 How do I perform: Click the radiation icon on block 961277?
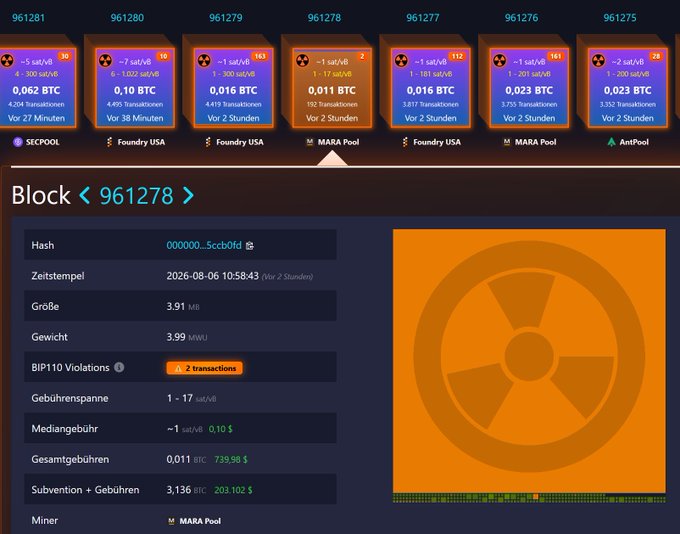pyautogui.click(x=401, y=60)
